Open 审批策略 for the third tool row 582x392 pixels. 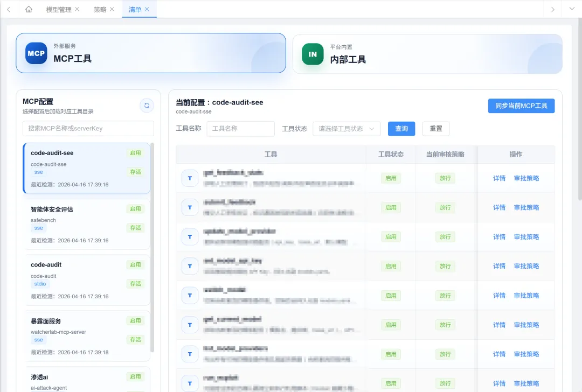(526, 237)
